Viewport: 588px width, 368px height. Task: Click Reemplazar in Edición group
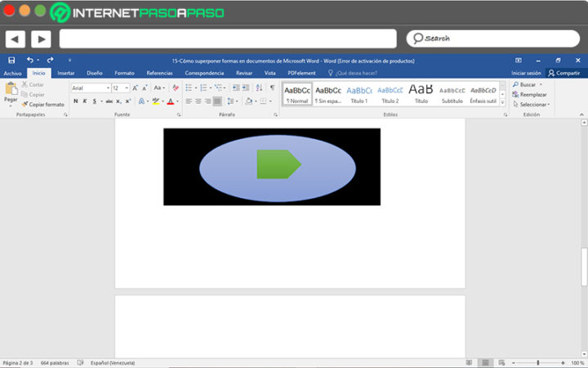pos(529,95)
